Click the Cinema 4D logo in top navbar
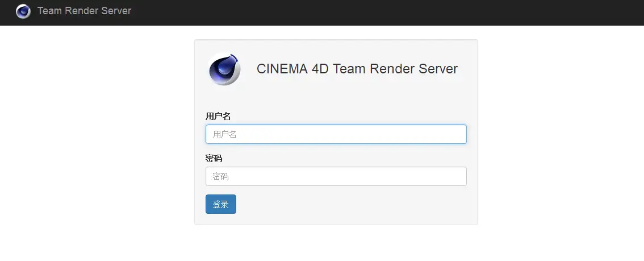 tap(23, 11)
